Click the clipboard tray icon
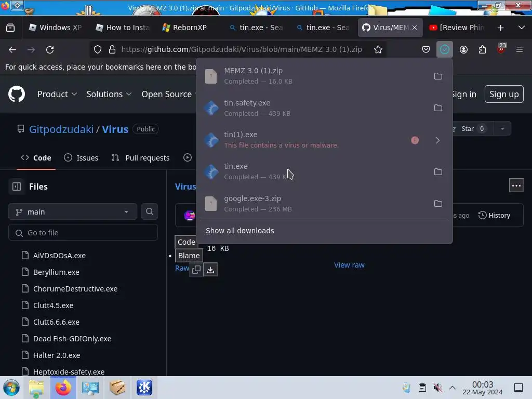Screen dimensions: 532x399 pos(422,388)
